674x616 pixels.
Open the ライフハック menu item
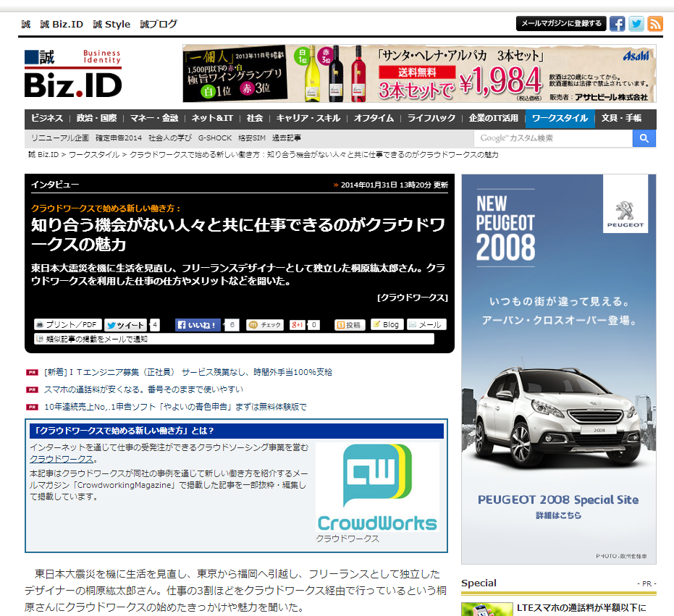pos(431,118)
